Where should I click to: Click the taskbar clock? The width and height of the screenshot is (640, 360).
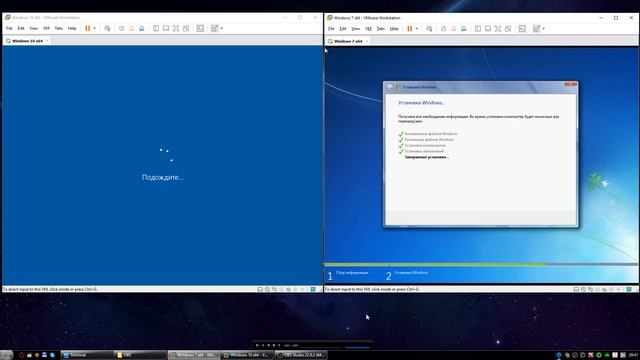coord(633,356)
